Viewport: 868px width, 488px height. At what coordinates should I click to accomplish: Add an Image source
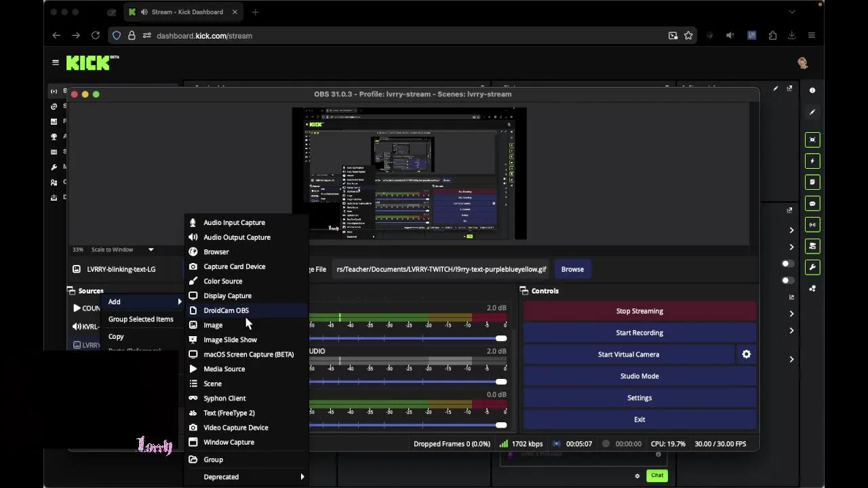pyautogui.click(x=245, y=325)
